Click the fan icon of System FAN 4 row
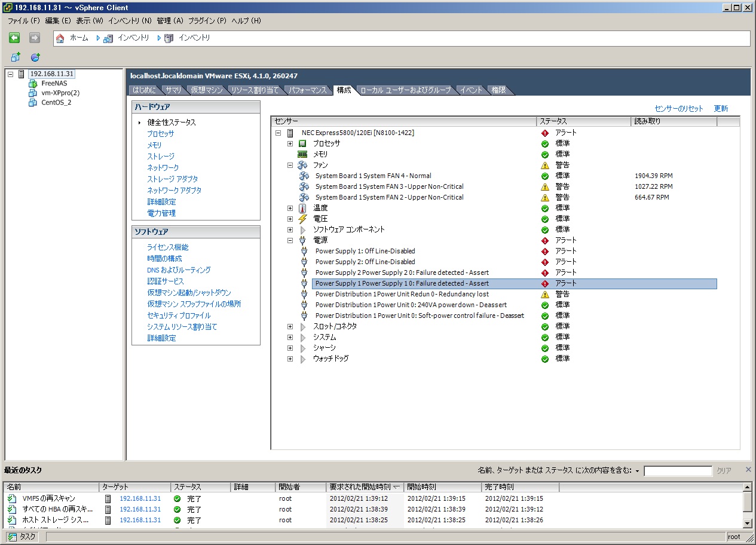756x545 pixels. 304,176
